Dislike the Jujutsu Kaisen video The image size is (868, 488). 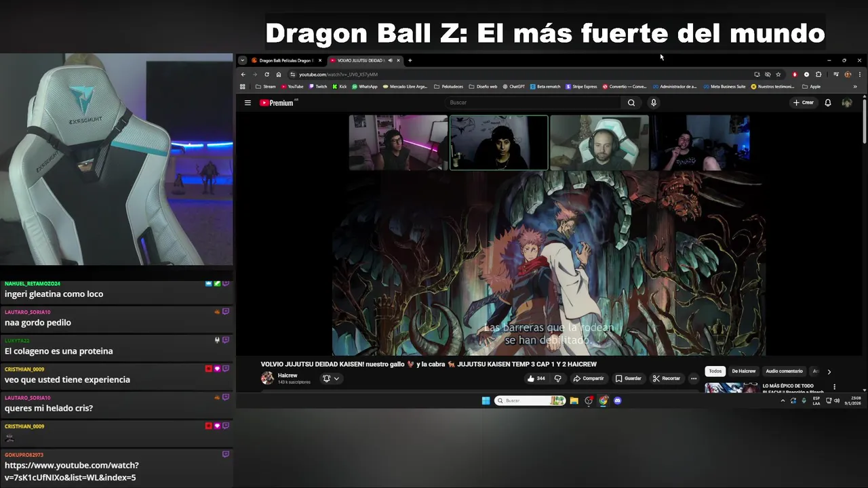[558, 378]
